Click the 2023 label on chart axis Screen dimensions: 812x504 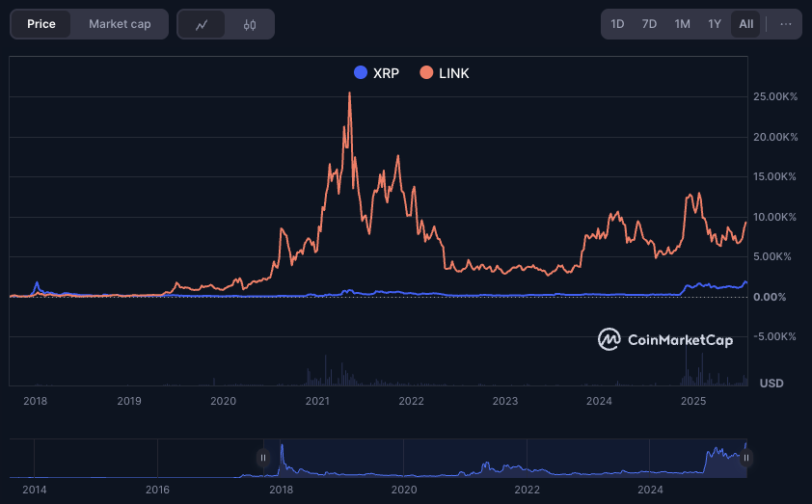505,401
